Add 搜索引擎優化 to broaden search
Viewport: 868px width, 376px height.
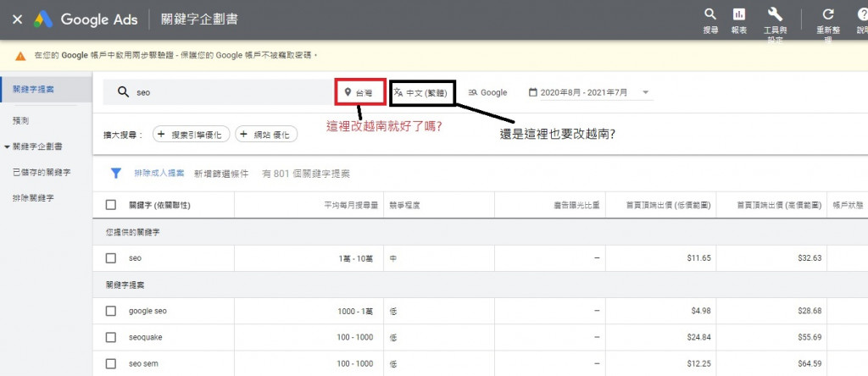point(191,135)
